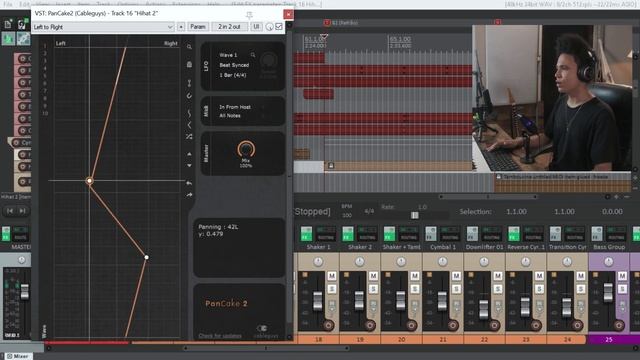Open the 1 Bar (4/4) rate dropdown
The height and width of the screenshot is (360, 640).
[233, 75]
